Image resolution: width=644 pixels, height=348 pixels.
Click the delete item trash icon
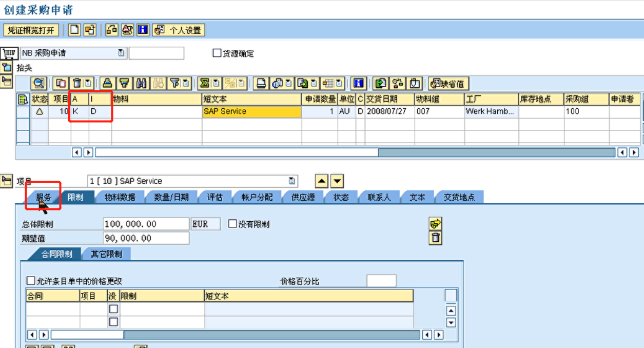[x=76, y=83]
